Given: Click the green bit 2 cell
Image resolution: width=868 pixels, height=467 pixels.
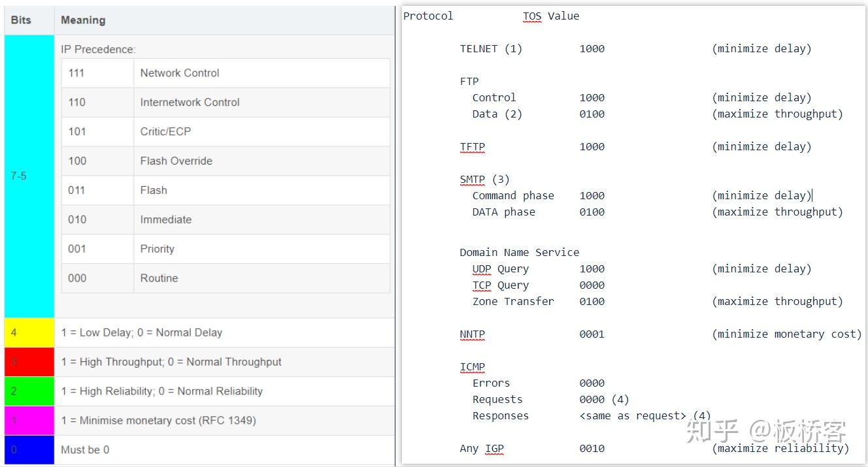Looking at the screenshot, I should (x=28, y=391).
